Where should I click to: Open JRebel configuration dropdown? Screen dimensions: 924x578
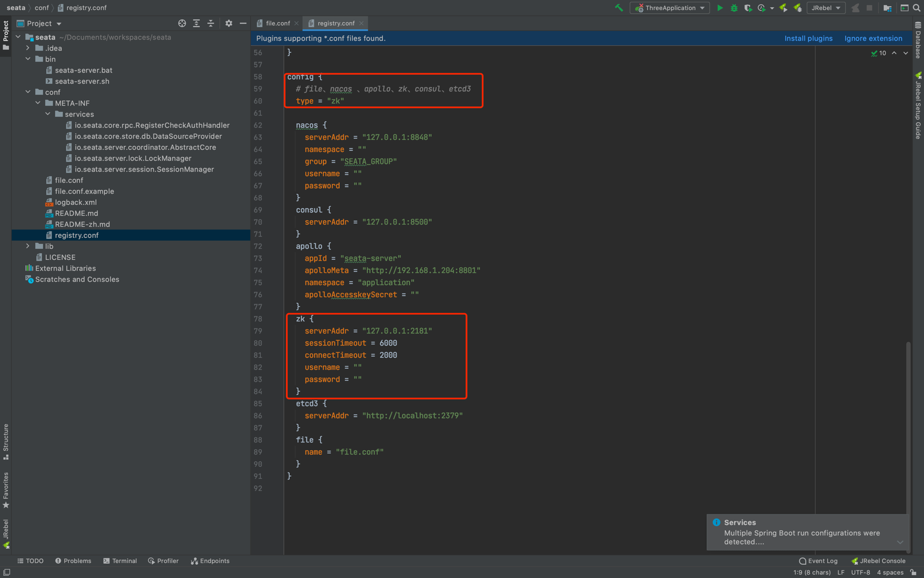click(826, 8)
